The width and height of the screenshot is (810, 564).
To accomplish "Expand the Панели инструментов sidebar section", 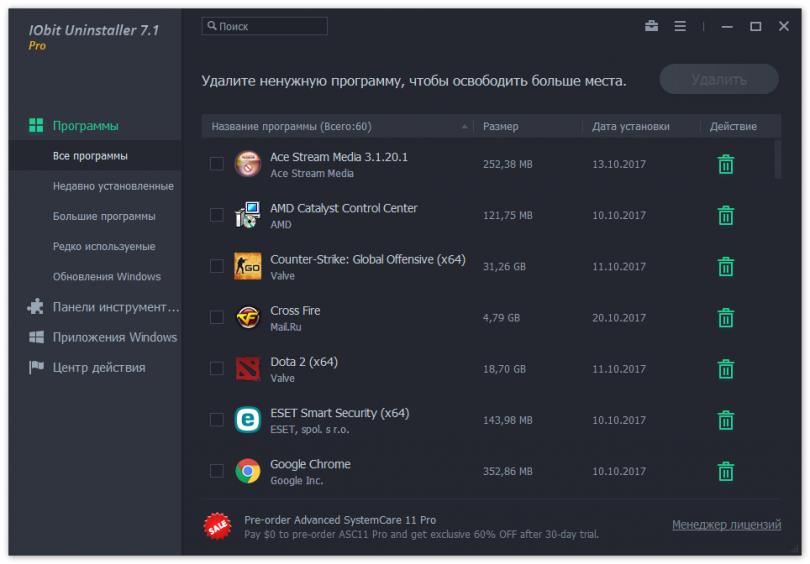I will (x=115, y=307).
